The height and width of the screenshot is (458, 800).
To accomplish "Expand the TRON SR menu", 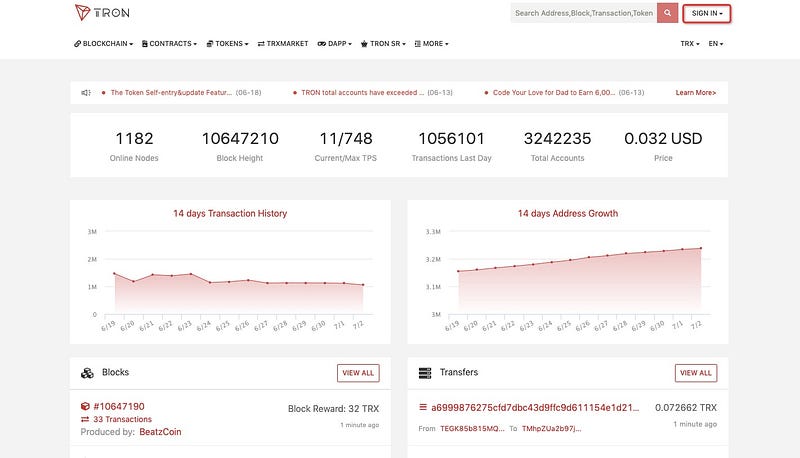I will (383, 44).
